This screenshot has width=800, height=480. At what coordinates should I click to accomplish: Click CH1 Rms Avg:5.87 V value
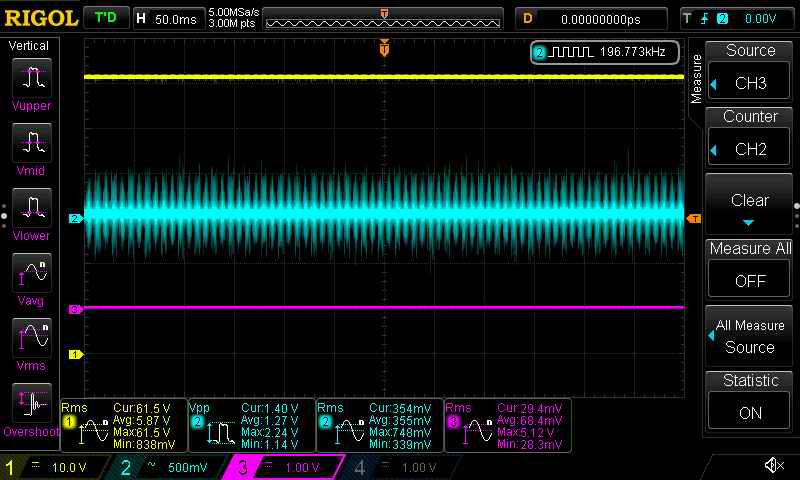coord(142,421)
